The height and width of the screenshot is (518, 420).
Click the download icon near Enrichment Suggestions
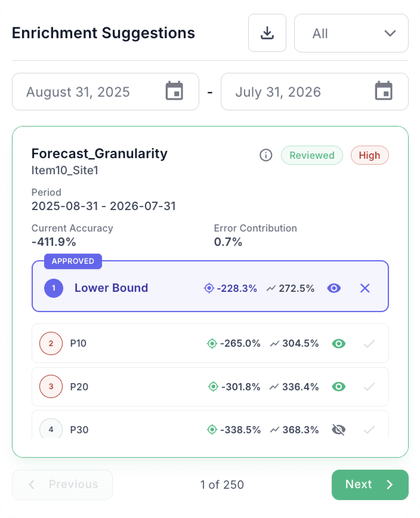click(267, 33)
